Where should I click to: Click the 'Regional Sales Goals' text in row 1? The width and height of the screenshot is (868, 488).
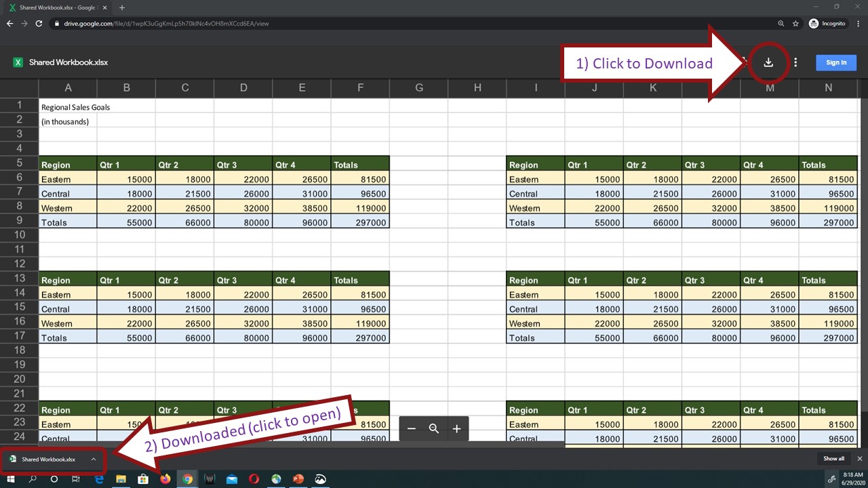click(75, 107)
